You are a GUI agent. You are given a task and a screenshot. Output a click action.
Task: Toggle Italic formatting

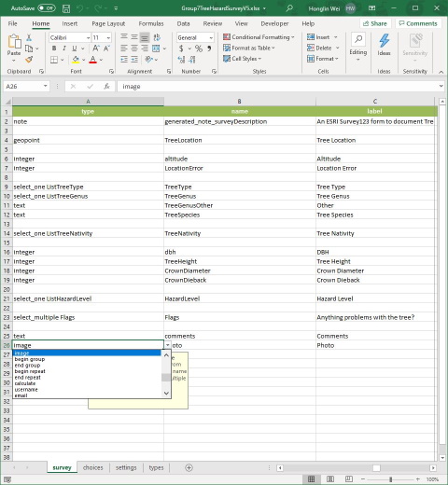[x=64, y=48]
